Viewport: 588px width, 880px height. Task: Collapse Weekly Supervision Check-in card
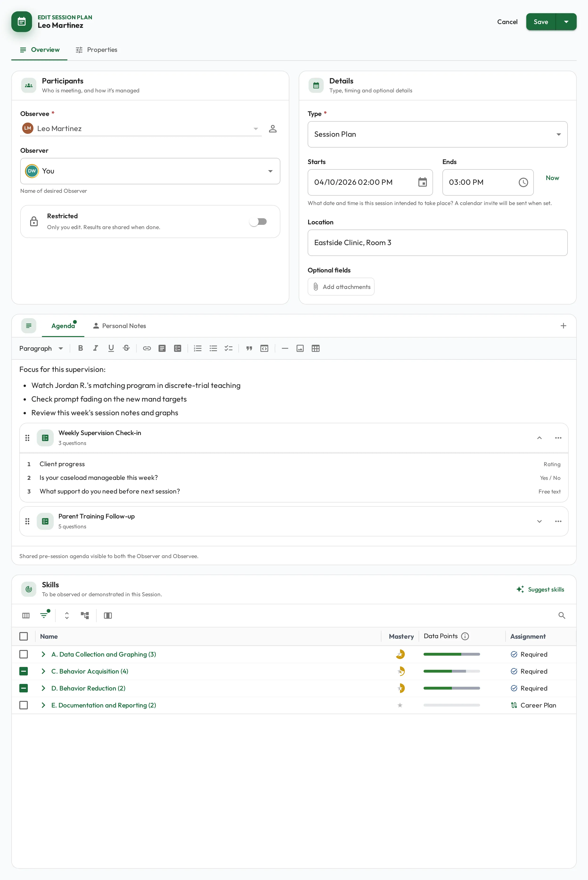coord(539,438)
